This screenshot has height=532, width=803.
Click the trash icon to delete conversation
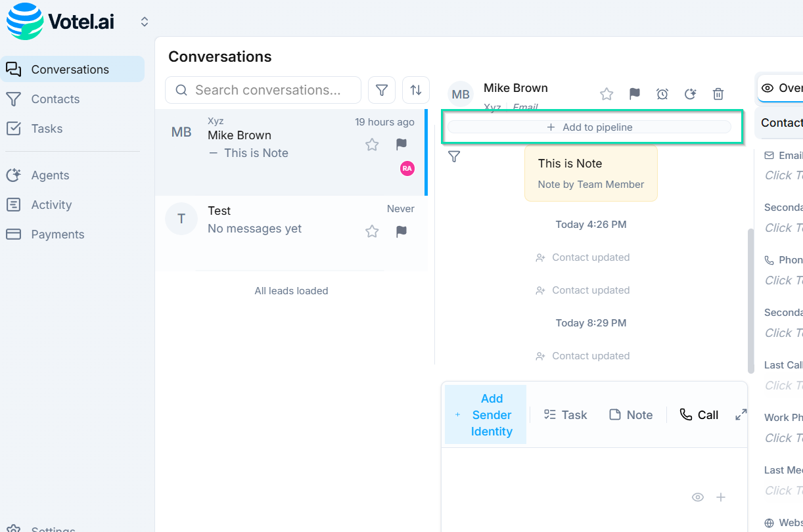pos(718,94)
